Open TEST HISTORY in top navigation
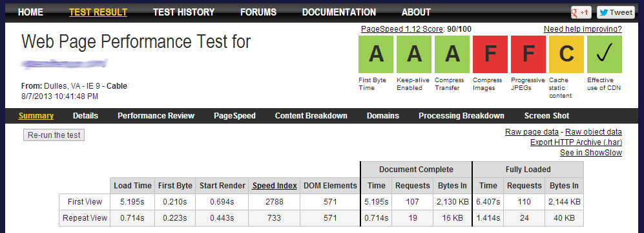The height and width of the screenshot is (233, 644). tap(183, 12)
